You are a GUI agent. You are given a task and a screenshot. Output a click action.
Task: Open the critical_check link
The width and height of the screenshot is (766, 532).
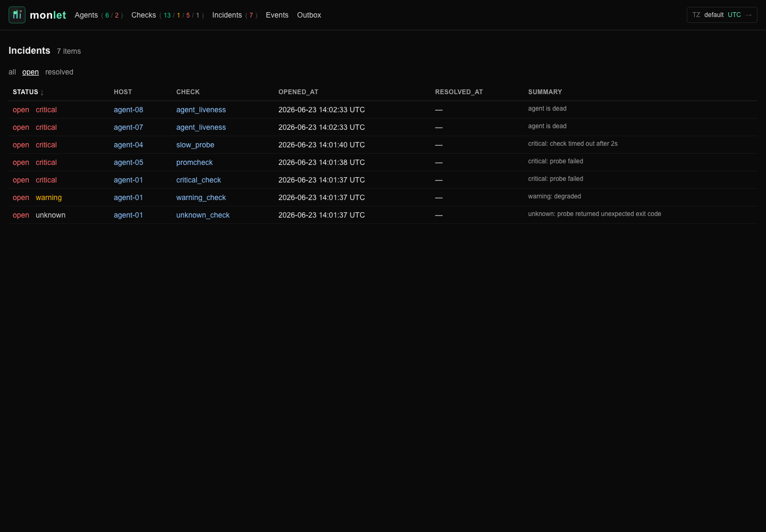198,180
